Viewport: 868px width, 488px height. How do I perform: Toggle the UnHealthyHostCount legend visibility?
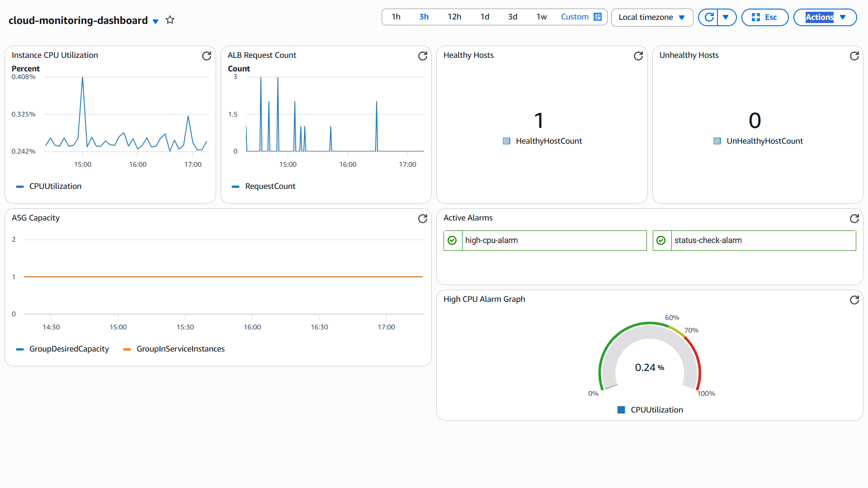click(717, 141)
